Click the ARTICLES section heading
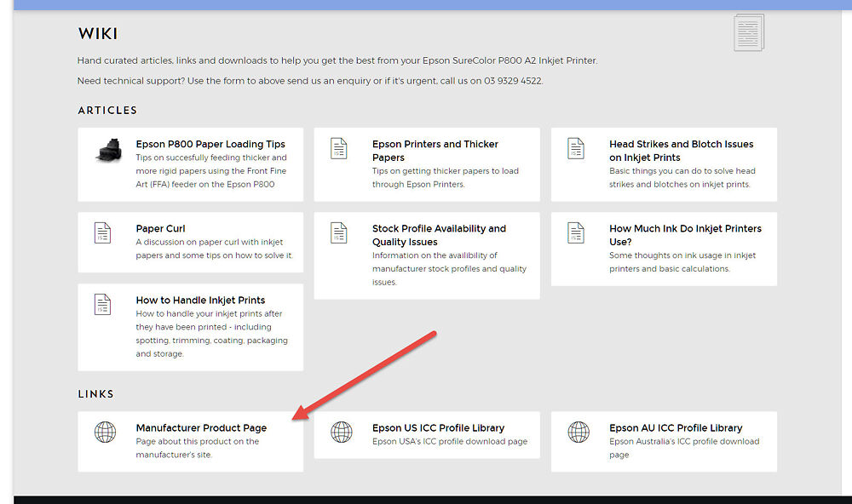The height and width of the screenshot is (504, 852). pos(107,111)
